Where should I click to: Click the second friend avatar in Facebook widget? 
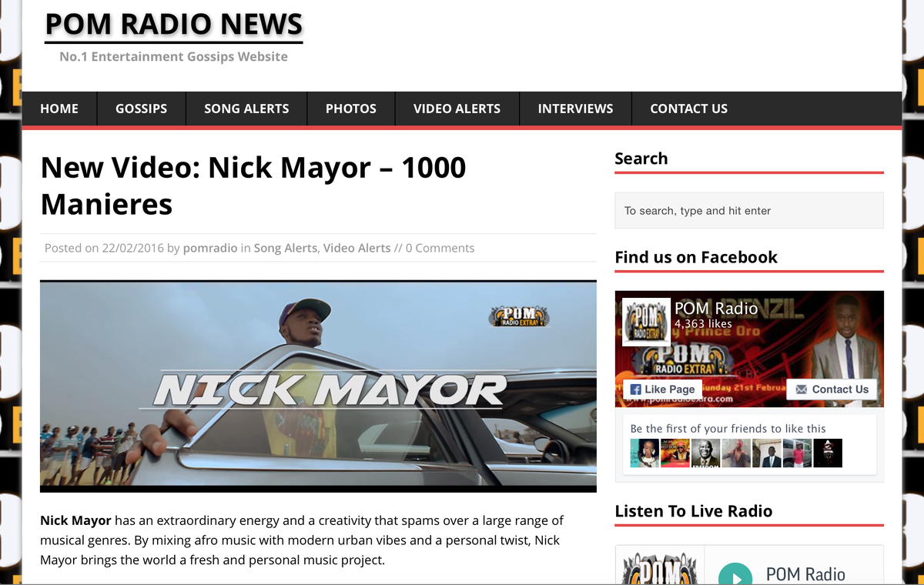click(x=675, y=453)
